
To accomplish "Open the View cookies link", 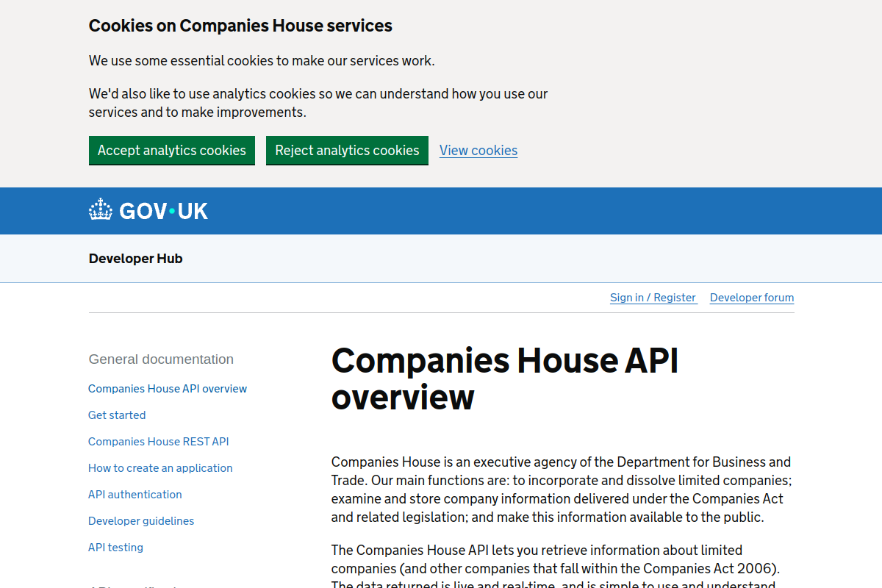I will click(478, 151).
